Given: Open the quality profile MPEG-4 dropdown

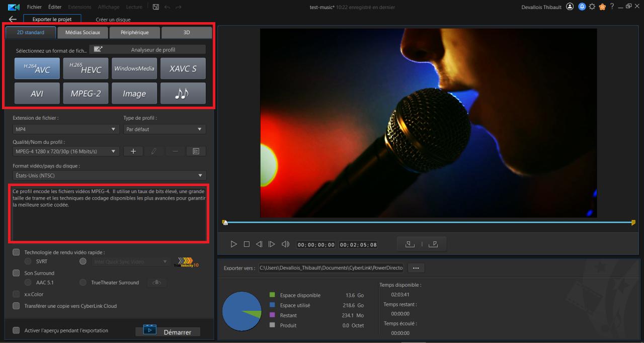Looking at the screenshot, I should pyautogui.click(x=66, y=151).
